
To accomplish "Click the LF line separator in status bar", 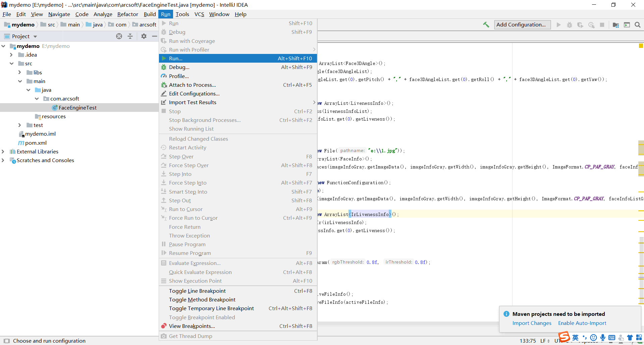I will pos(543,341).
